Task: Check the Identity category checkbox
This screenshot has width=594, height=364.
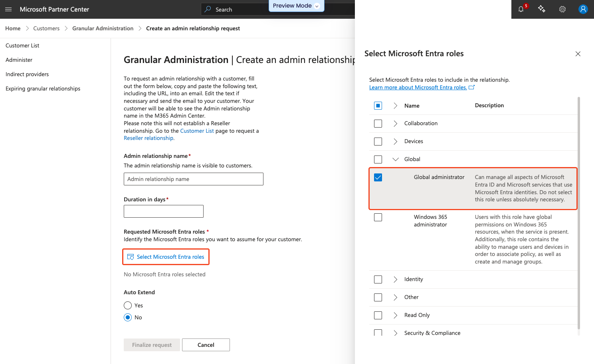Action: click(378, 279)
